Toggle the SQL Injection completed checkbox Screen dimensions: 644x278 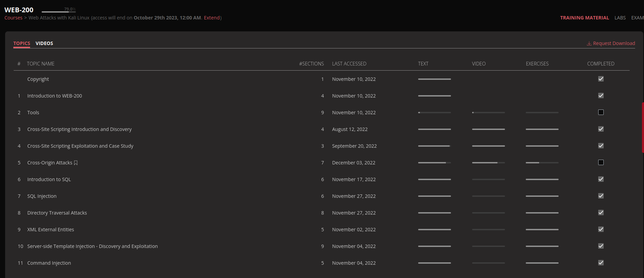[601, 196]
